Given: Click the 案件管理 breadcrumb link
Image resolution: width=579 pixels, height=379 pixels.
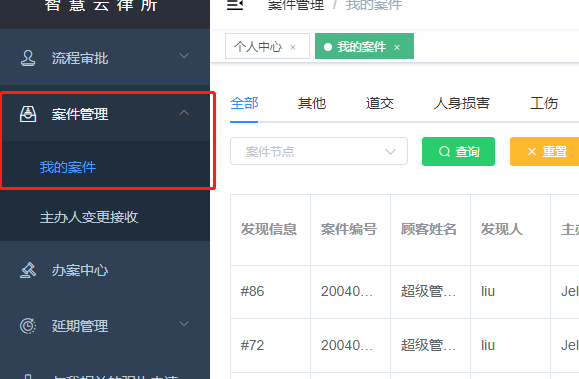Looking at the screenshot, I should [x=296, y=5].
